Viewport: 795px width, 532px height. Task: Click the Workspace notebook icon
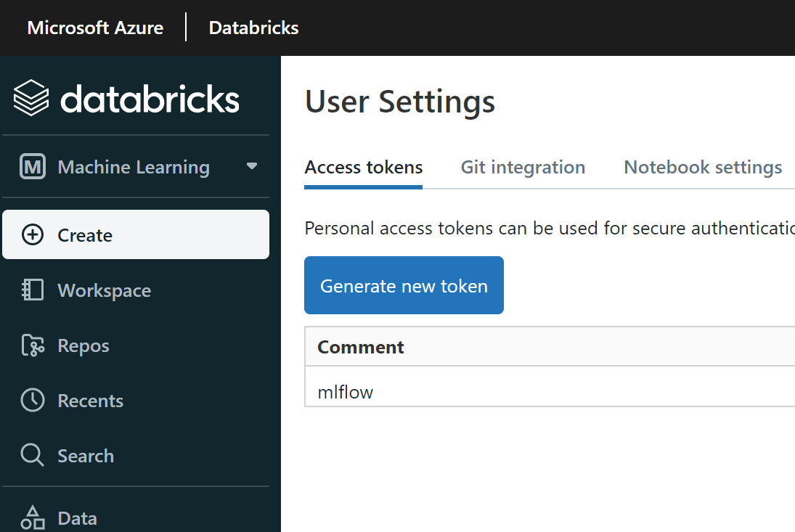click(x=33, y=290)
